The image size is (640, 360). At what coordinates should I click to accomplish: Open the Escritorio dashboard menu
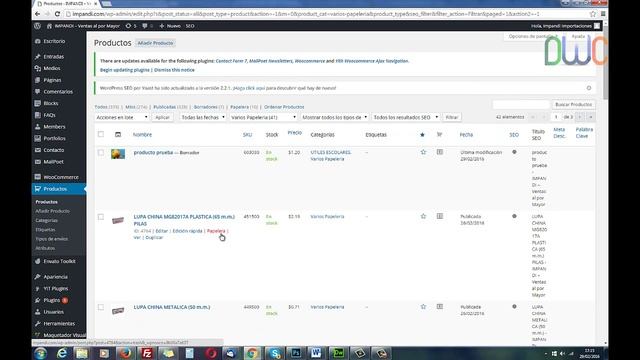point(54,41)
